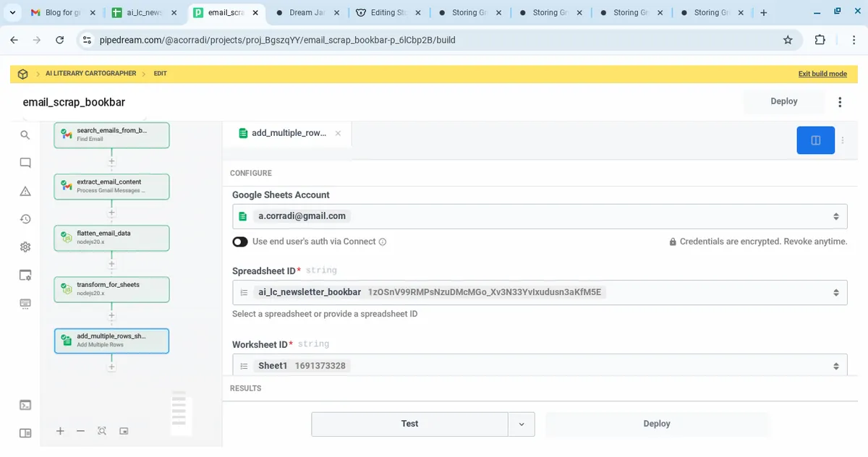Image resolution: width=868 pixels, height=457 pixels.
Task: Open event history clock icon
Action: pos(25,219)
